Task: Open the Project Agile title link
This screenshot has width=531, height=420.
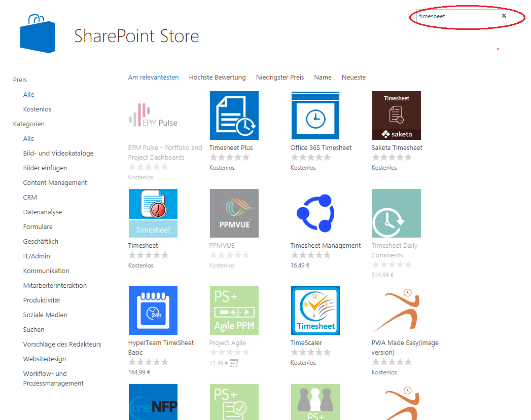Action: (228, 342)
